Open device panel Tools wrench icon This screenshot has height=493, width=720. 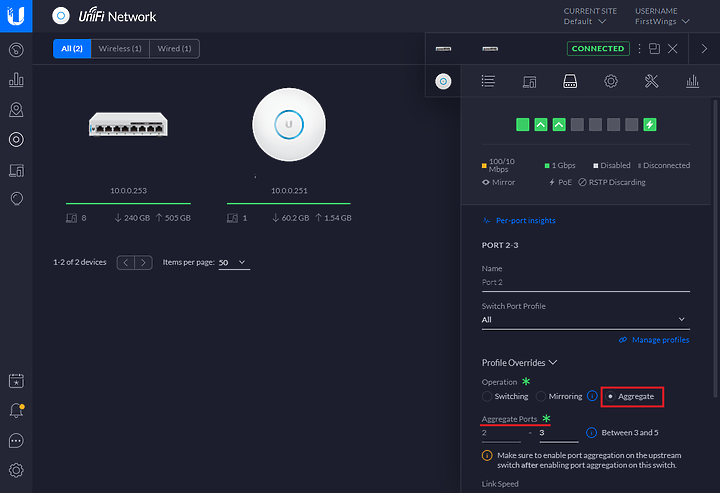pos(652,82)
